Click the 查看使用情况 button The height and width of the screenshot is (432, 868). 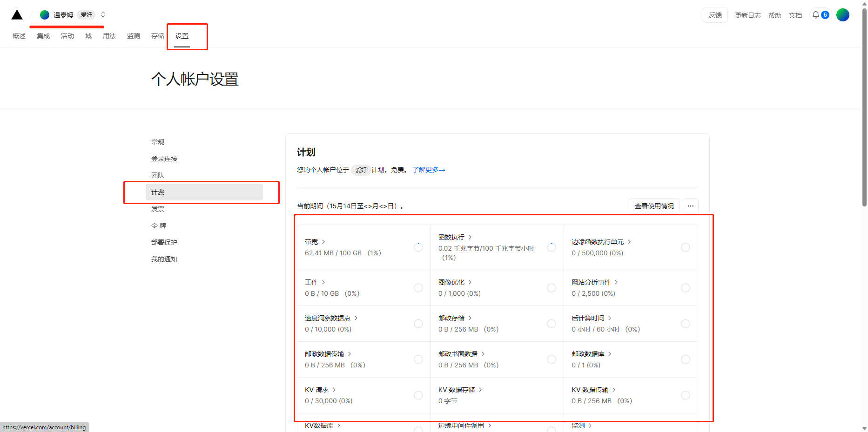click(x=654, y=206)
